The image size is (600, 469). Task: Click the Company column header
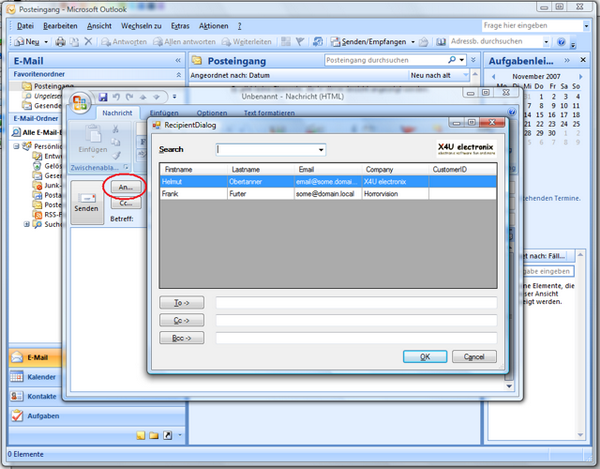[x=395, y=169]
